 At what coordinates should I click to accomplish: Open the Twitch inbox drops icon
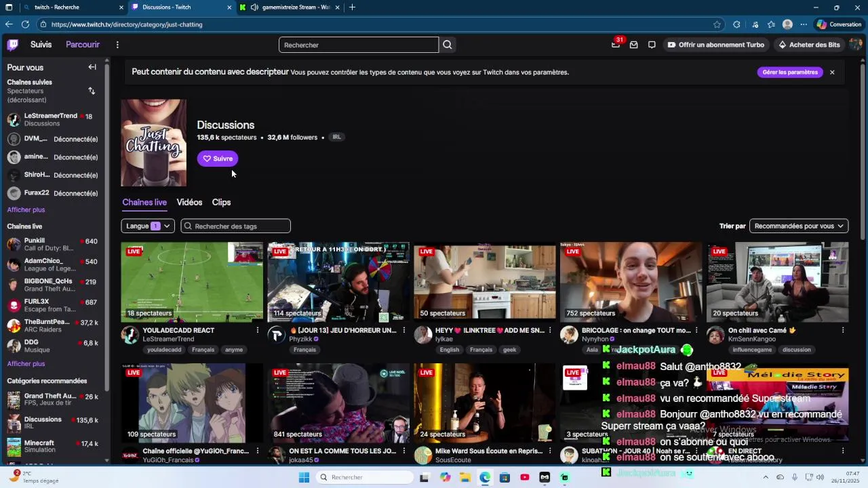(x=634, y=45)
